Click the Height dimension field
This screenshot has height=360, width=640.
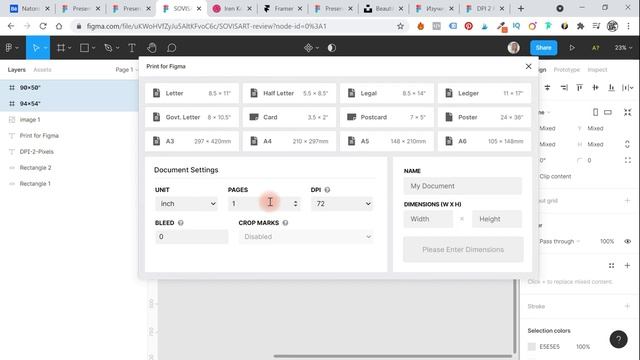[497, 219]
